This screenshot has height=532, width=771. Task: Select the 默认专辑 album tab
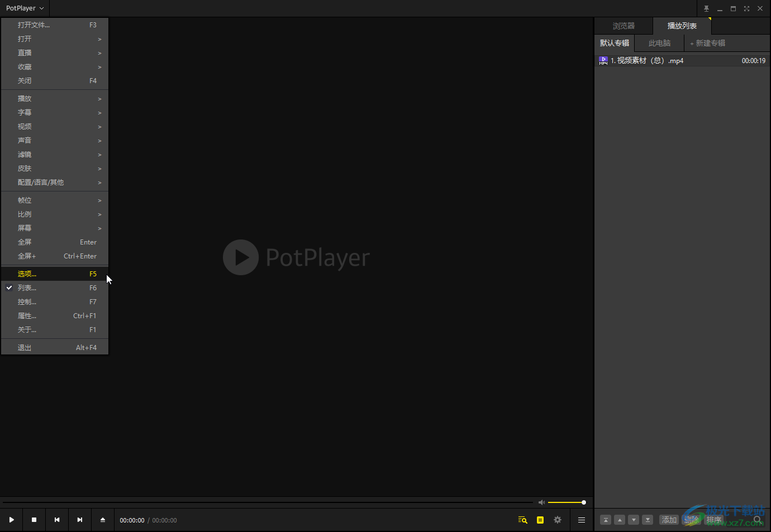coord(615,43)
